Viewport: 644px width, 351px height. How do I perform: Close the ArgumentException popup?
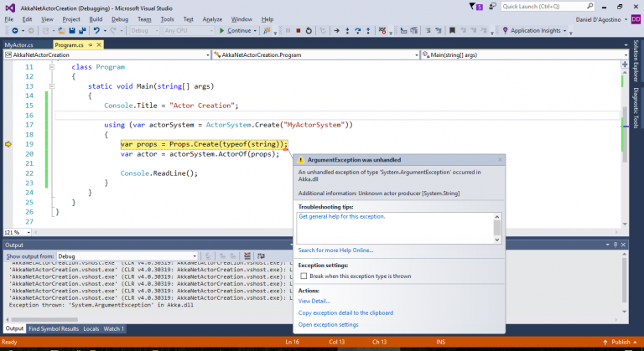(x=500, y=160)
